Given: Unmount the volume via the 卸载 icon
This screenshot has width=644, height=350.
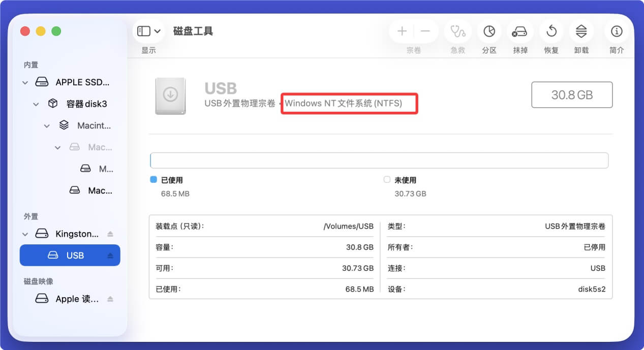Looking at the screenshot, I should coord(581,30).
